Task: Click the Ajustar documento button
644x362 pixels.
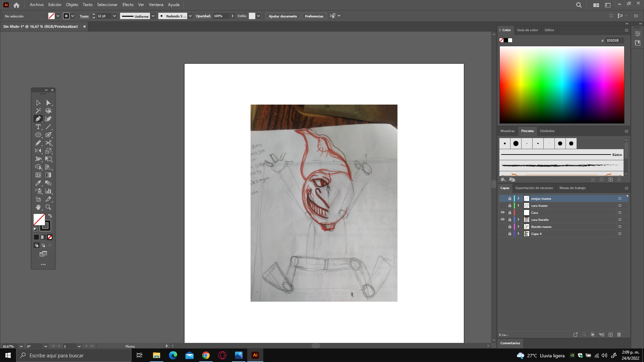Action: 283,16
